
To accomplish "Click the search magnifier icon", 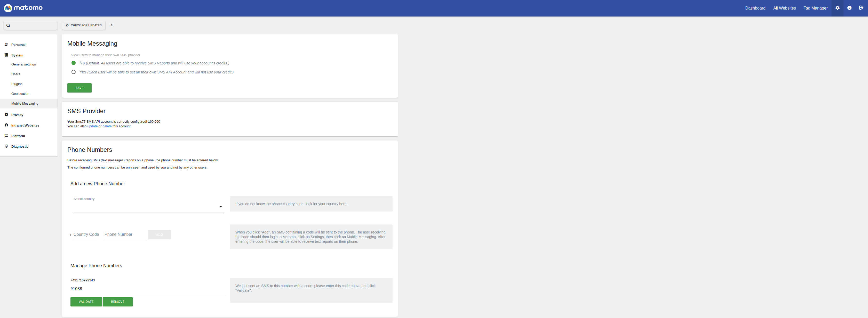I will [x=9, y=26].
